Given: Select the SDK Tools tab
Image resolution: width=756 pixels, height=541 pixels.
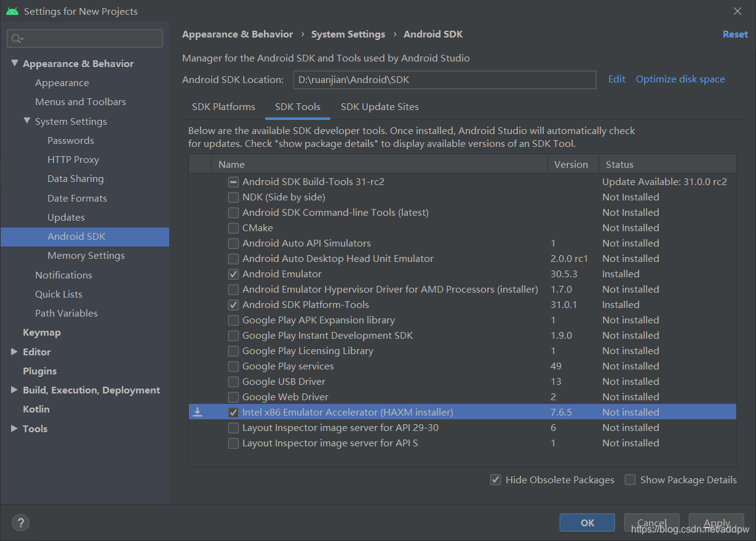Looking at the screenshot, I should tap(298, 107).
